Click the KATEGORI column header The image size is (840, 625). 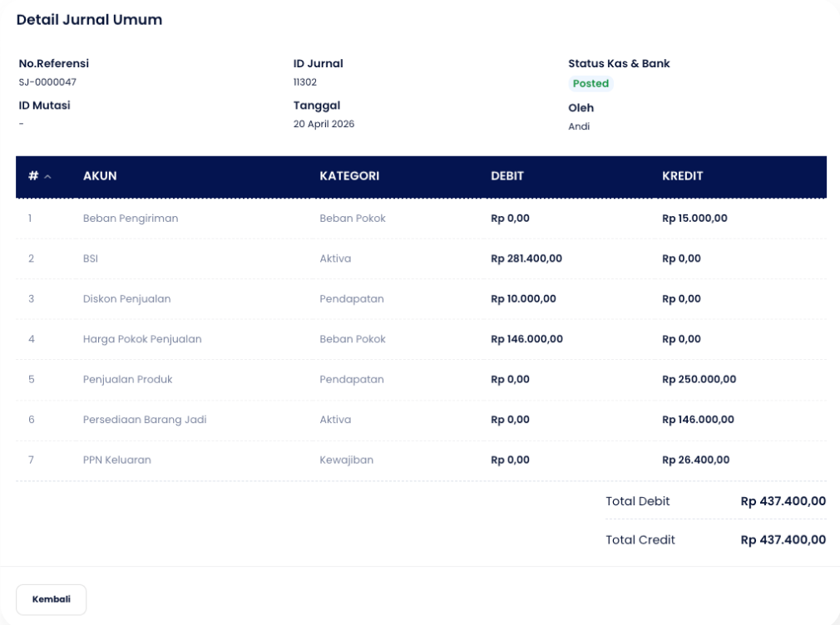click(349, 176)
